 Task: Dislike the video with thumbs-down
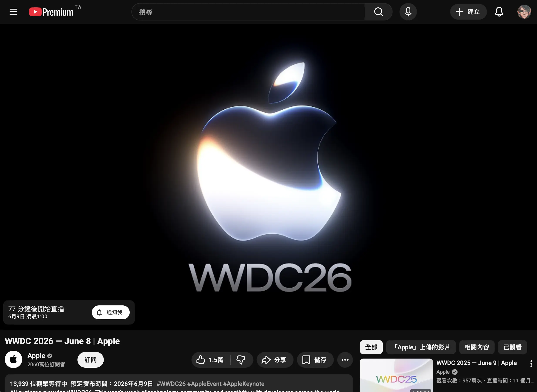(x=241, y=360)
